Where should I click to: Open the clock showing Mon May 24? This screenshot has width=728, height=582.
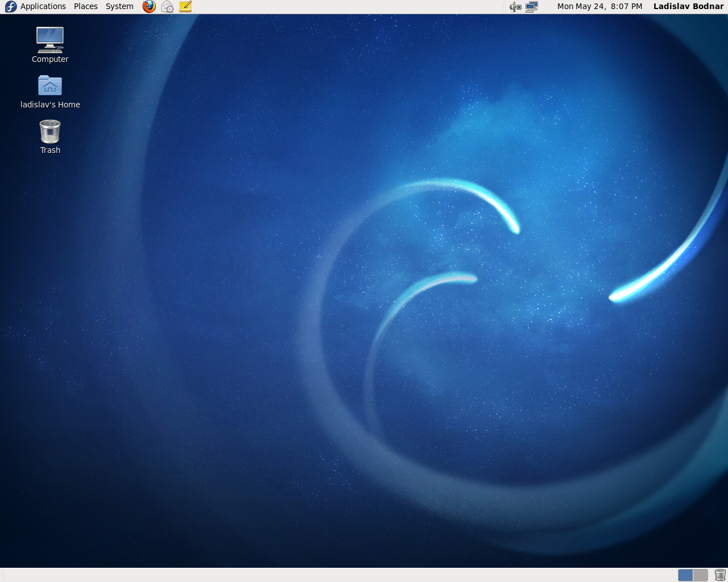pyautogui.click(x=599, y=6)
